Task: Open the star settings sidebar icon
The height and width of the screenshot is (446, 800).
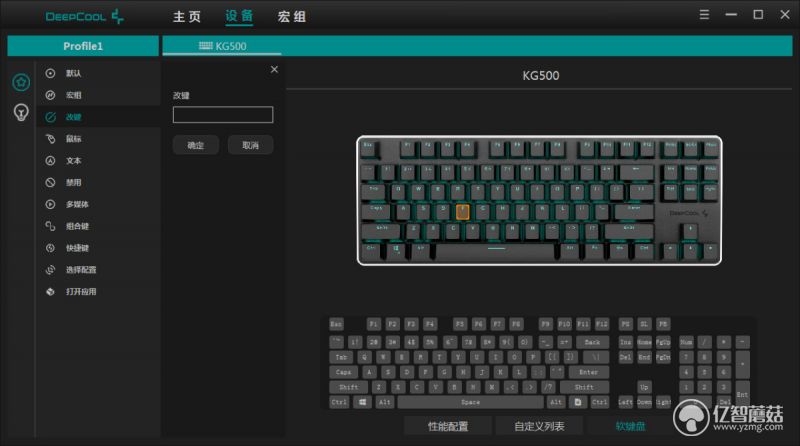Action: [x=21, y=82]
